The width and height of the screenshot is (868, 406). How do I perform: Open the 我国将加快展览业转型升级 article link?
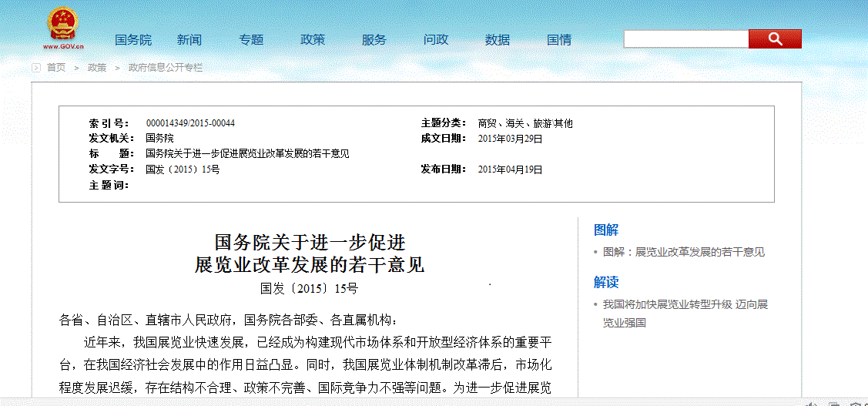tap(685, 305)
